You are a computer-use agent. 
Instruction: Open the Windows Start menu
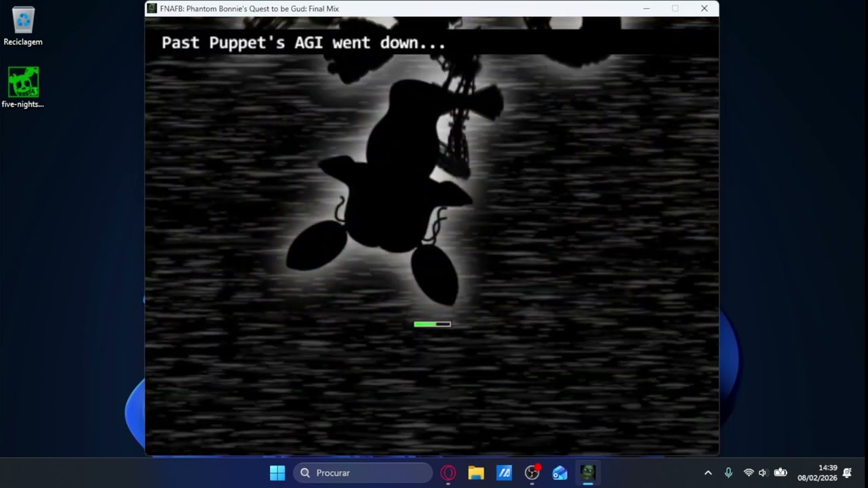(277, 473)
